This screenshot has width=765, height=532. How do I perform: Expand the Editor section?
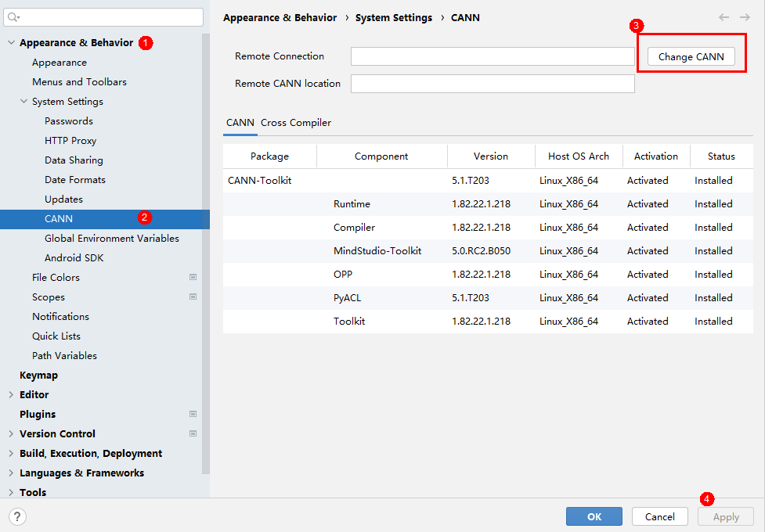[x=11, y=394]
